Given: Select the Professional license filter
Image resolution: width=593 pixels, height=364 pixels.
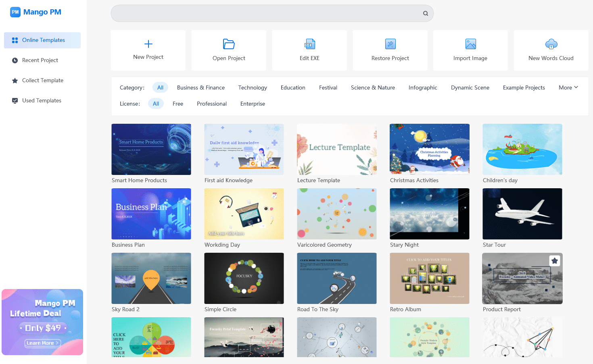Looking at the screenshot, I should pos(211,104).
